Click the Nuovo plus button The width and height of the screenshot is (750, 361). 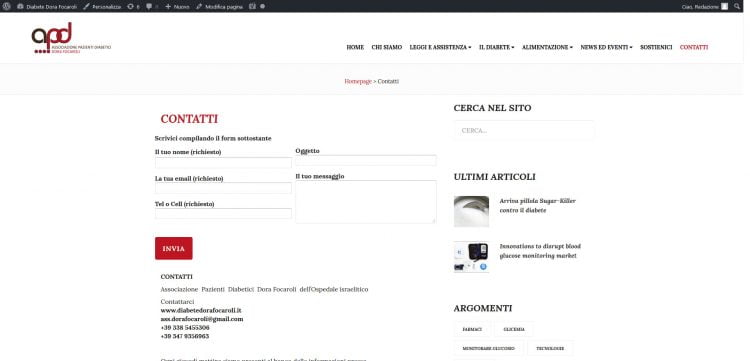click(177, 7)
